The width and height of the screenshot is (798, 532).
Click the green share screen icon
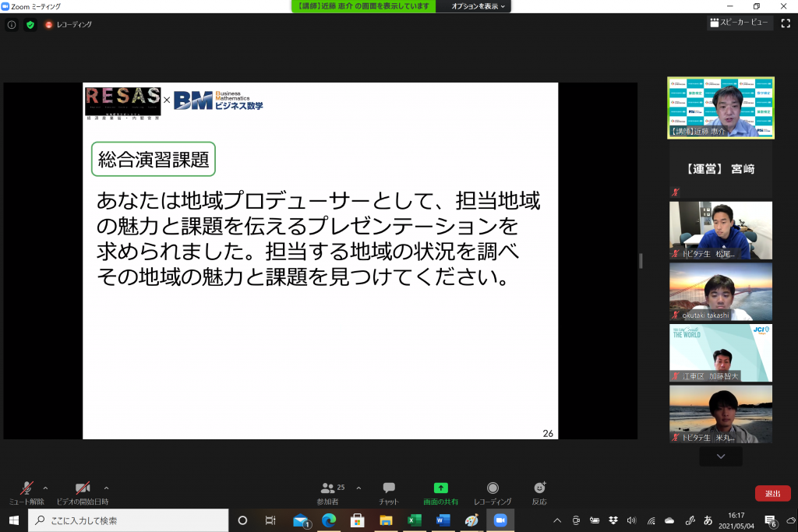point(440,492)
